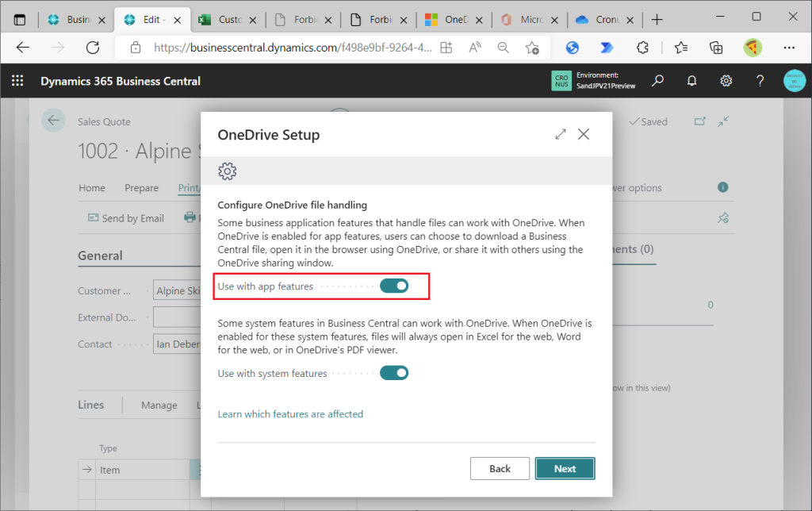The width and height of the screenshot is (812, 511).
Task: Click the Customer name field
Action: (177, 290)
